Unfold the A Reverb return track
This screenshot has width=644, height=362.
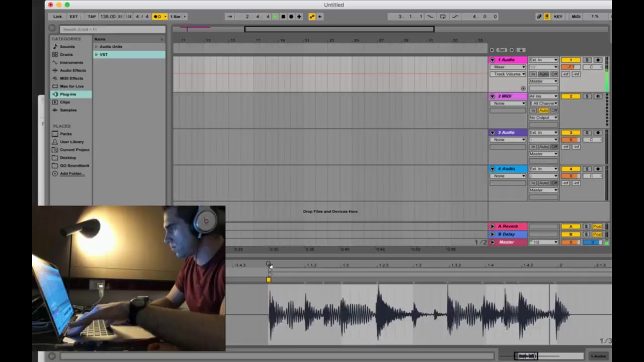493,226
